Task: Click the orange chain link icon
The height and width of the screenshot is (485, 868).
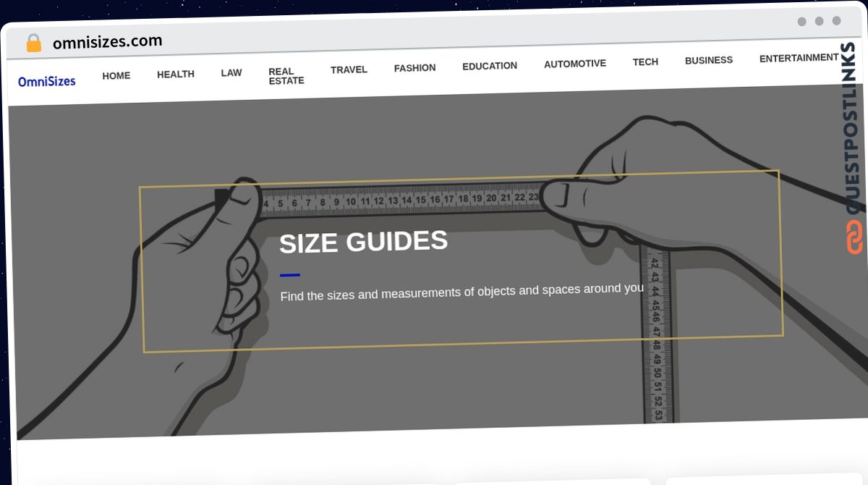Action: pos(854,237)
